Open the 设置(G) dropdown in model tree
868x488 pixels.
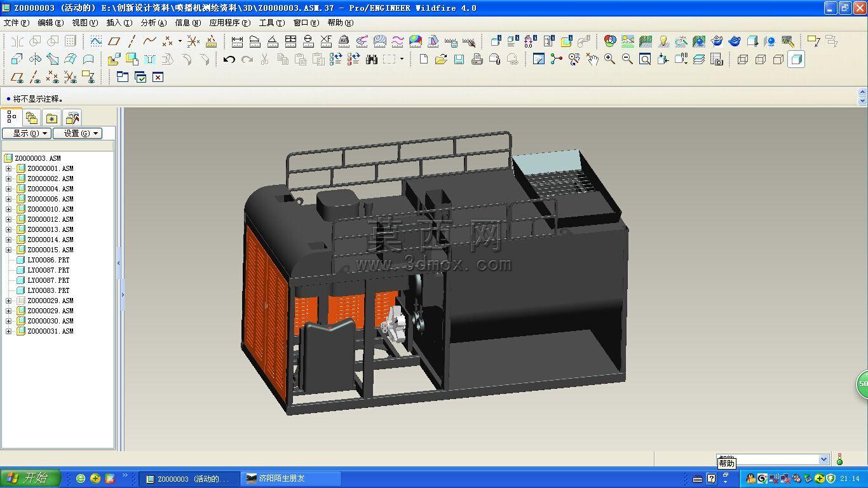(78, 133)
